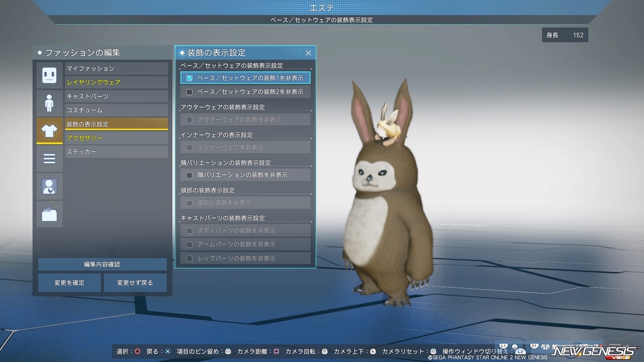The width and height of the screenshot is (644, 362).
Task: Open キャストパーツ menu entry
Action: pyautogui.click(x=116, y=97)
